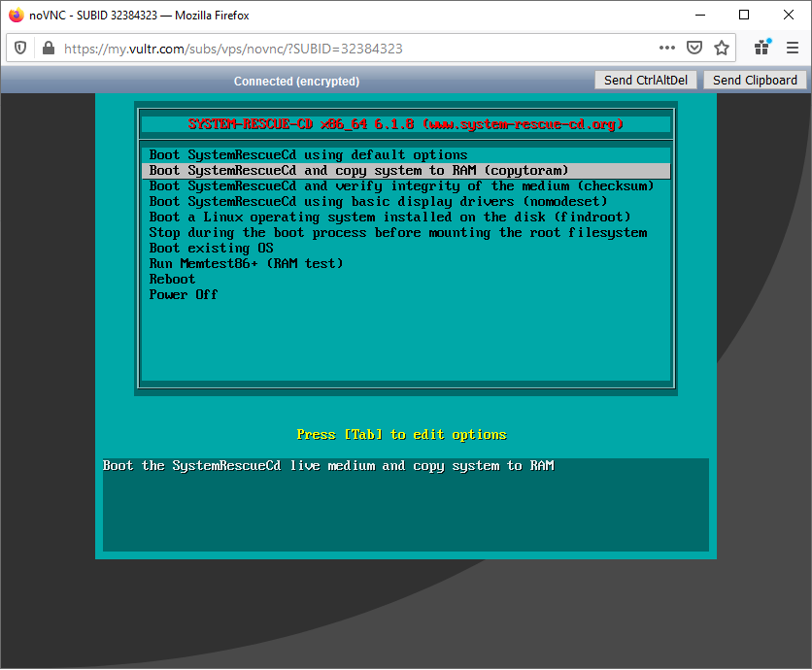Image resolution: width=812 pixels, height=670 pixels.
Task: Close the Firefox window
Action: pyautogui.click(x=788, y=15)
